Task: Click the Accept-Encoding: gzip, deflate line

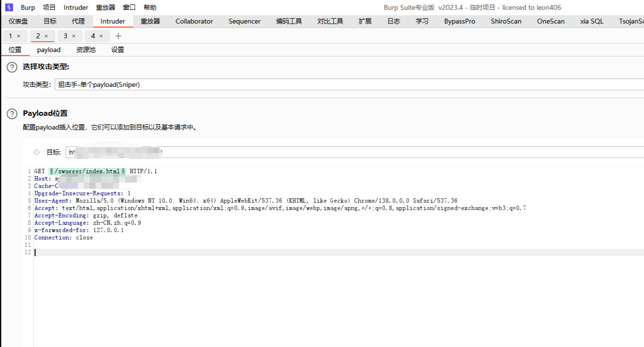Action: (x=86, y=215)
